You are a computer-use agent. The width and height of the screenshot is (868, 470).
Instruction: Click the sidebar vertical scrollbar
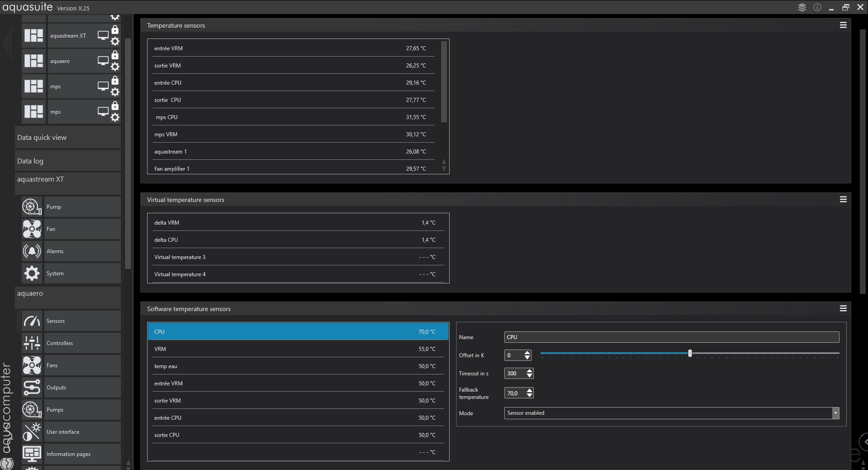point(128,154)
